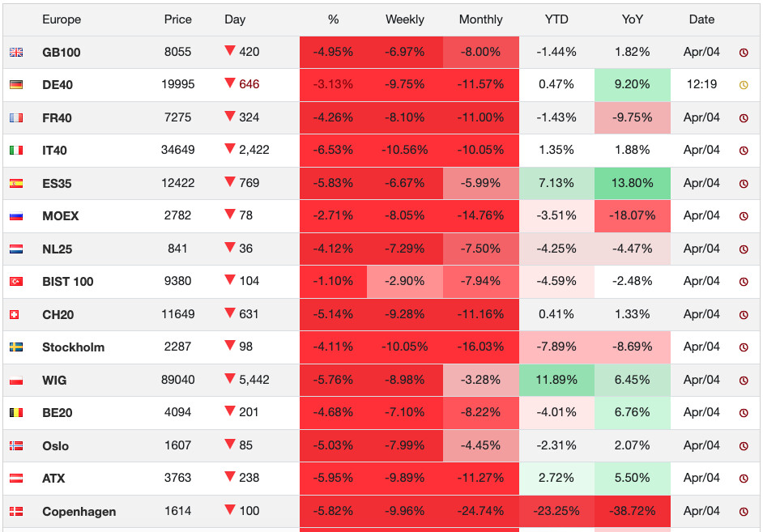Click the red clock icon in GB100 row
This screenshot has width=763, height=532.
[744, 53]
